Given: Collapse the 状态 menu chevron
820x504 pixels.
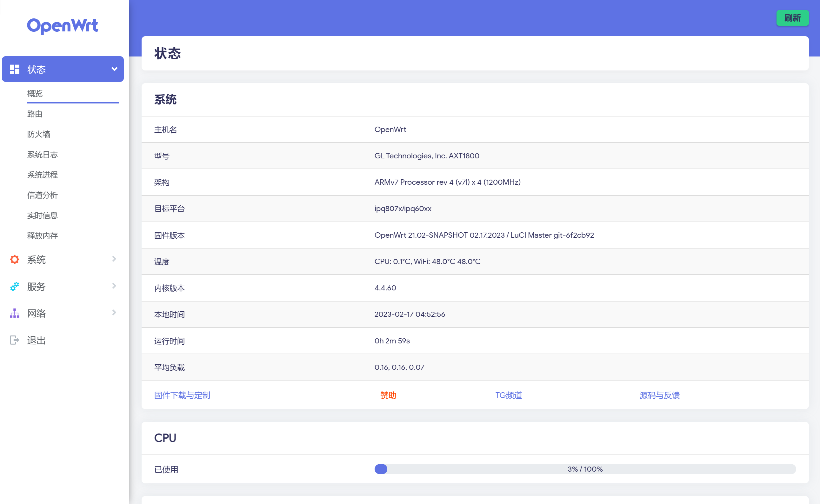Looking at the screenshot, I should coord(114,69).
